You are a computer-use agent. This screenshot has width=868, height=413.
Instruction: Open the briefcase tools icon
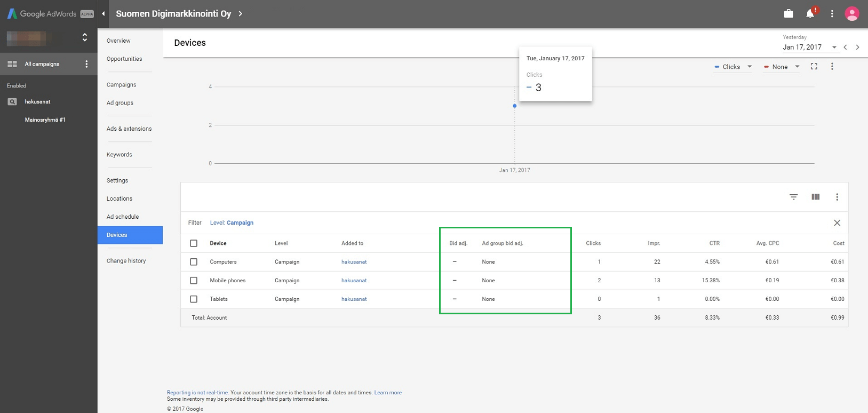point(789,14)
